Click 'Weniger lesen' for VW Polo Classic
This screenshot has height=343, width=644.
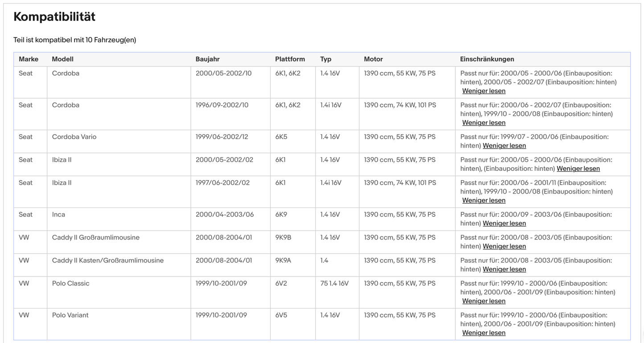pyautogui.click(x=484, y=302)
